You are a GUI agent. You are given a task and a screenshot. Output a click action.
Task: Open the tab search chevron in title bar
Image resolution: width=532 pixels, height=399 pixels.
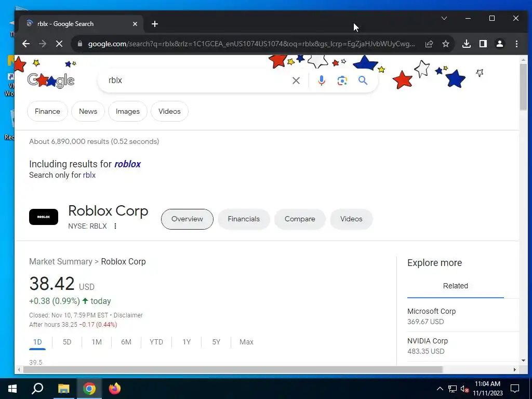coord(444,18)
